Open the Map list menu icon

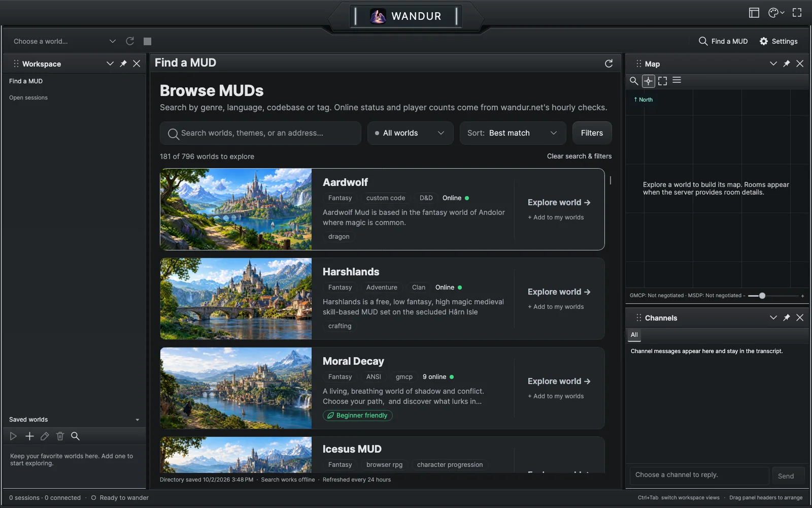click(x=677, y=80)
